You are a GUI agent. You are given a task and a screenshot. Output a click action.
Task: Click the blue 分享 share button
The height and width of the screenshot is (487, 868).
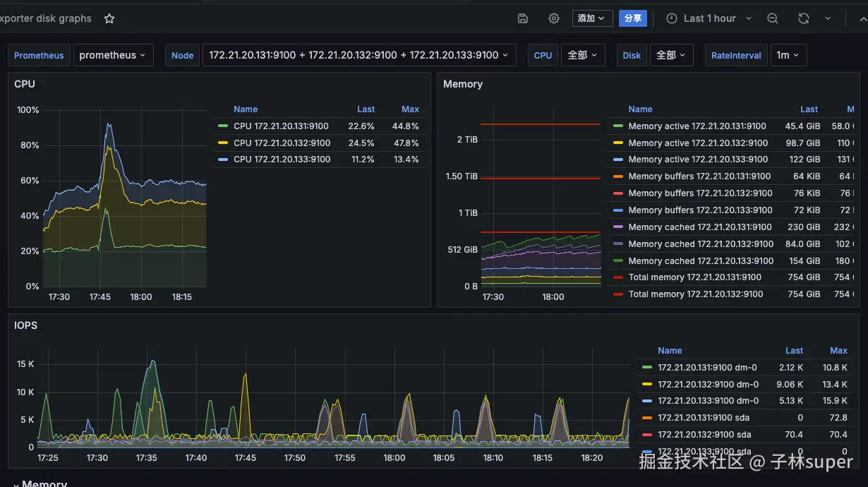click(x=632, y=18)
